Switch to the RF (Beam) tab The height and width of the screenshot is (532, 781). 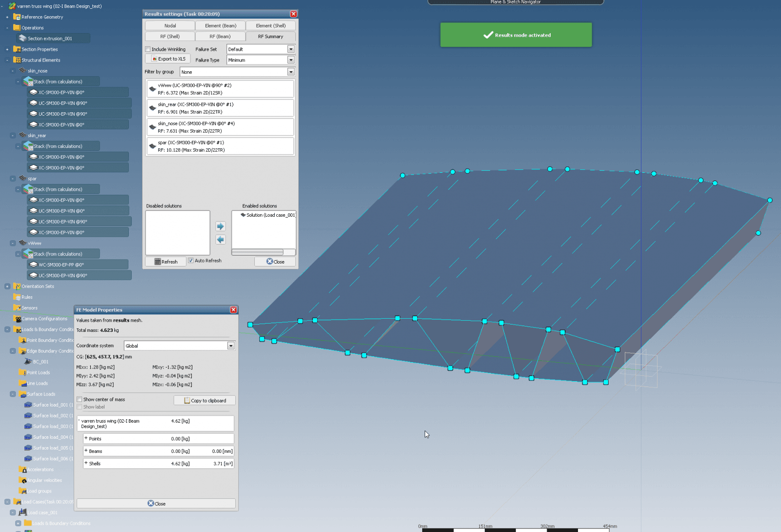pyautogui.click(x=220, y=36)
